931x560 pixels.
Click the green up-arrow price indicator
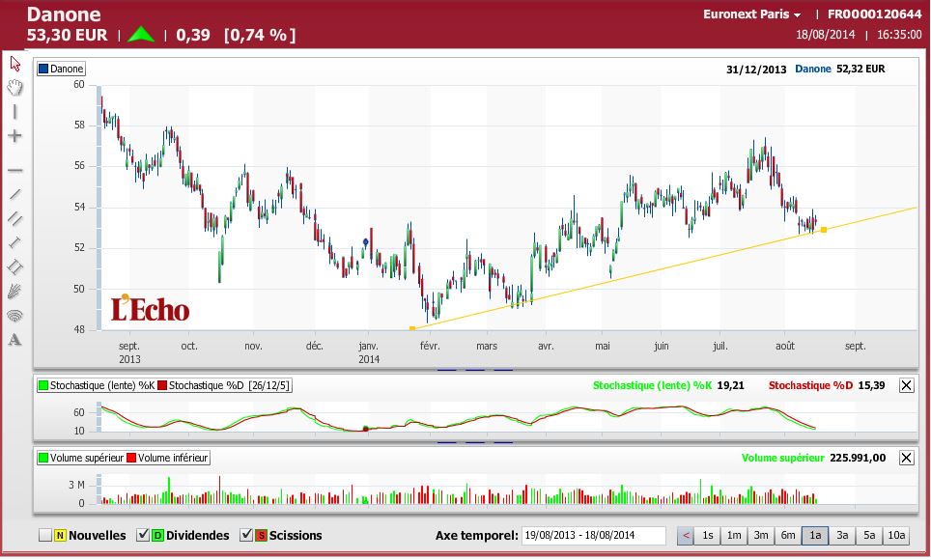(x=141, y=35)
